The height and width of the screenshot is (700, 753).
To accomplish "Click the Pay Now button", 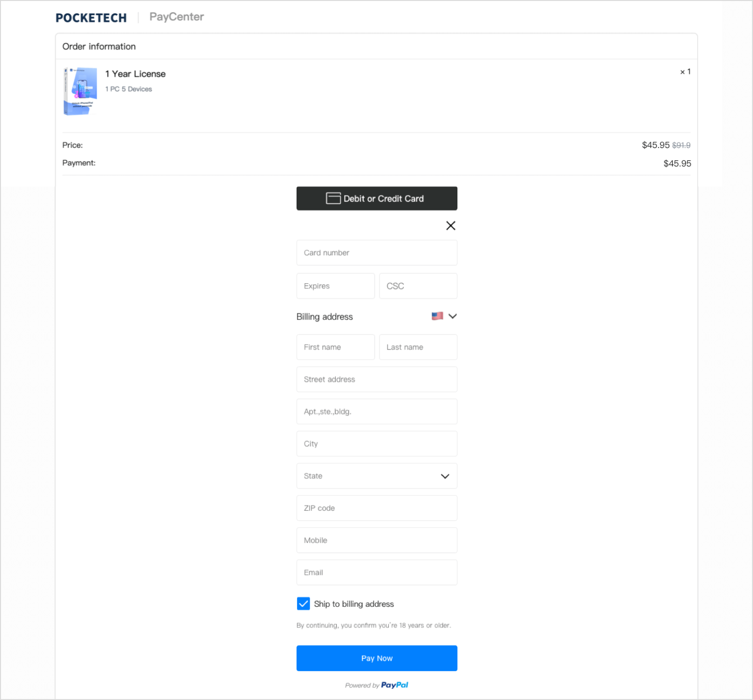I will point(376,658).
